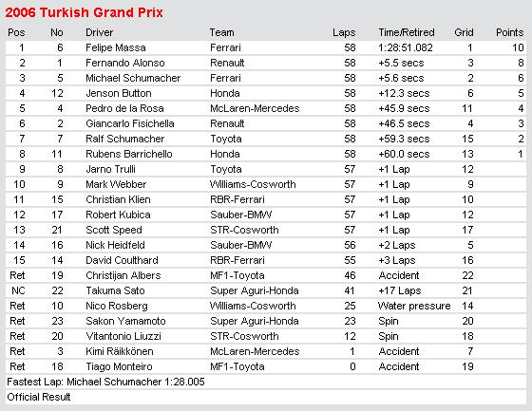Click Takuma Sato's +17 Laps entry
The width and height of the screenshot is (532, 411).
point(400,290)
